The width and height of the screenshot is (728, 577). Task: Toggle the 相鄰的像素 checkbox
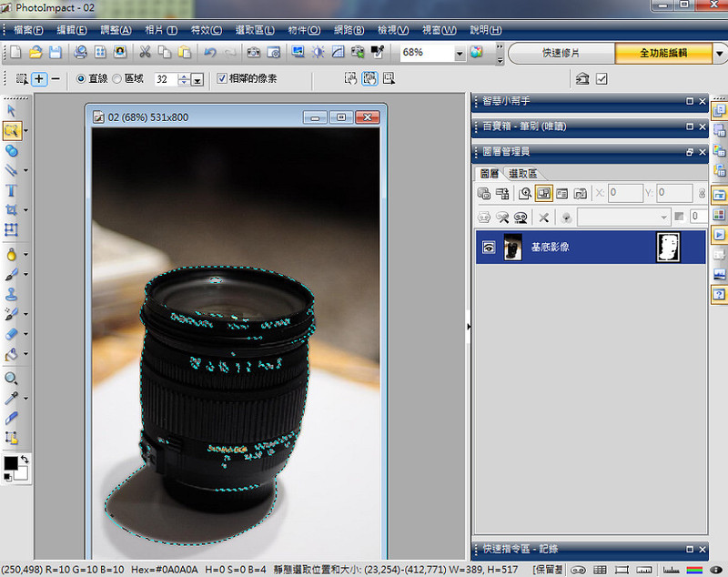click(x=222, y=78)
